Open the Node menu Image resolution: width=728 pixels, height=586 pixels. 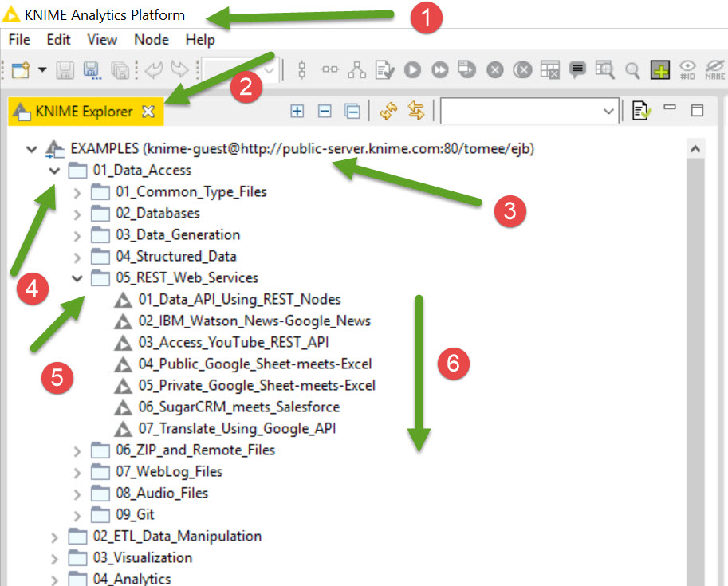pos(151,39)
